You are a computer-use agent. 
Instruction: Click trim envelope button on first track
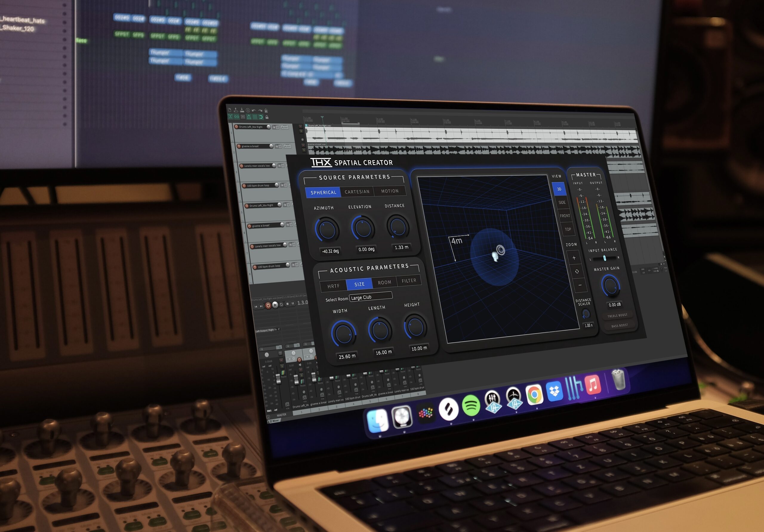[285, 128]
